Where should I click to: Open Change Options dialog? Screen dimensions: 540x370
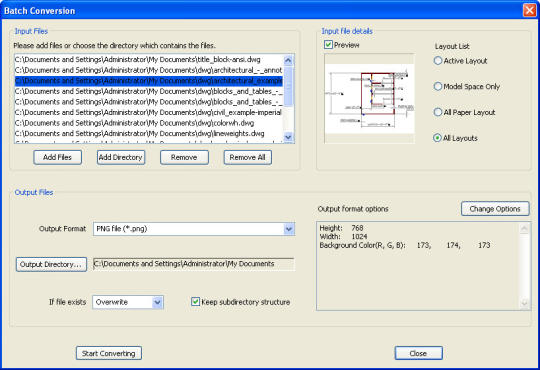(495, 209)
